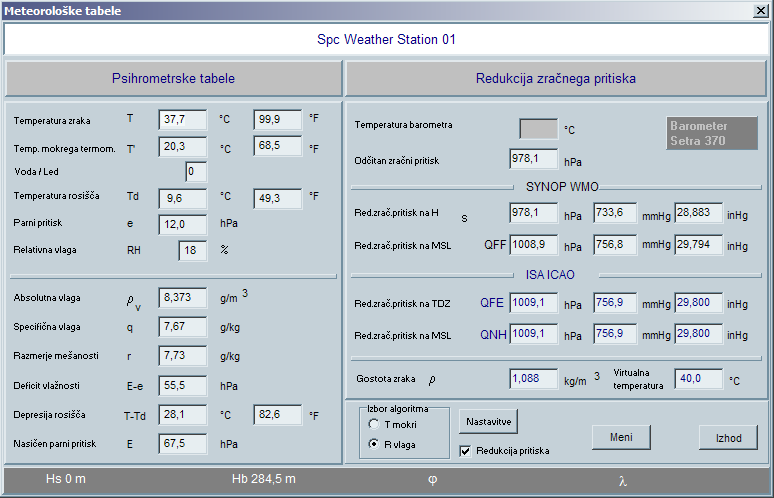This screenshot has height=498, width=774.
Task: Click the Relativna vlaga percent field
Action: click(x=193, y=251)
